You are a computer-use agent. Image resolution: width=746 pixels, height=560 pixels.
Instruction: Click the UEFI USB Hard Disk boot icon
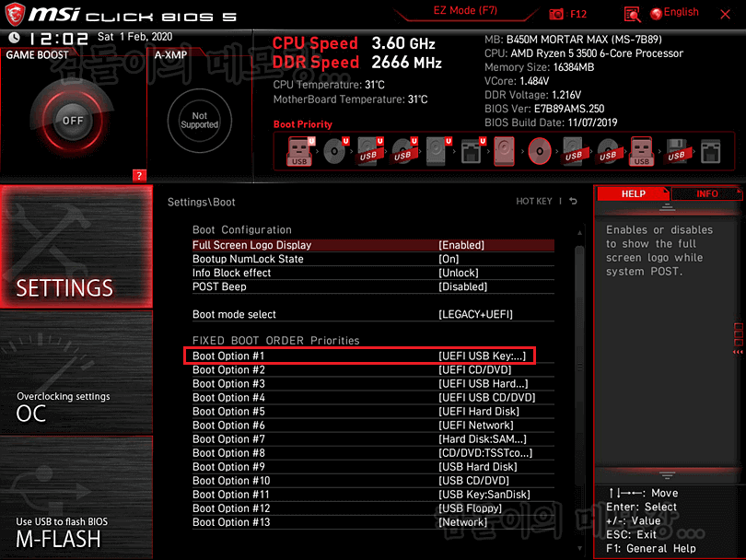tap(370, 151)
